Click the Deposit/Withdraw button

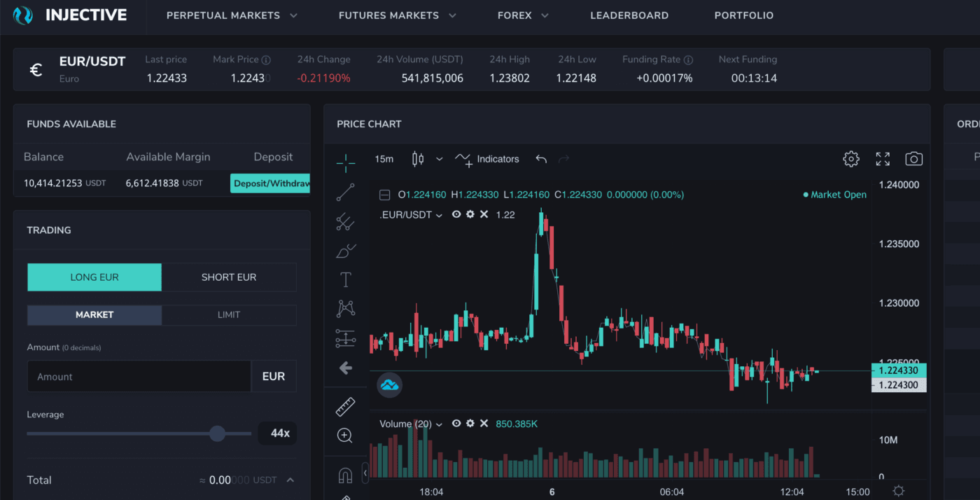coord(271,183)
